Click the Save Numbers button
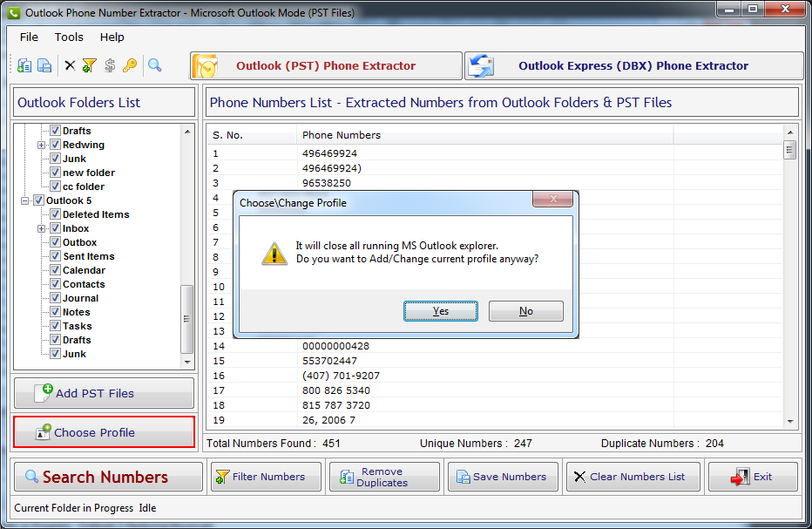812x529 pixels. [503, 477]
